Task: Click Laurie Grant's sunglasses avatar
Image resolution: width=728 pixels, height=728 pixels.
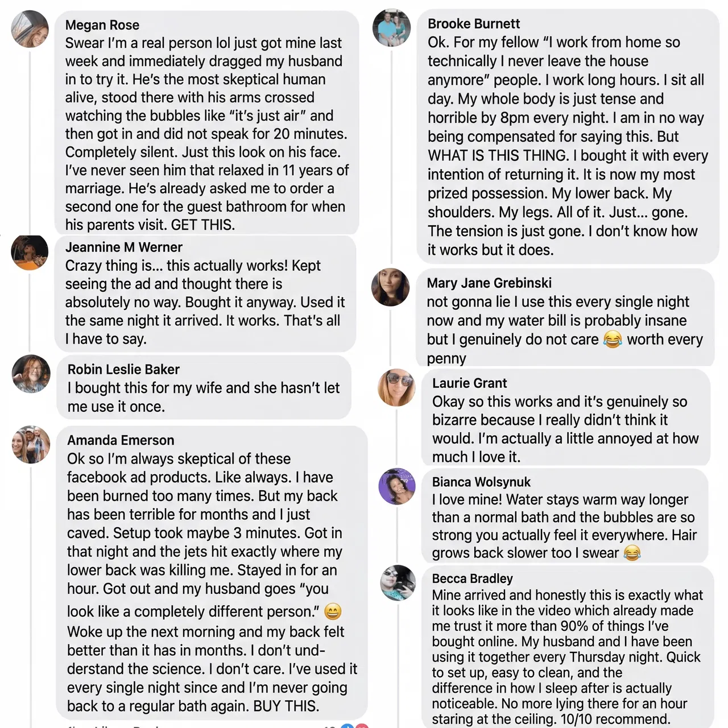Action: 397,387
